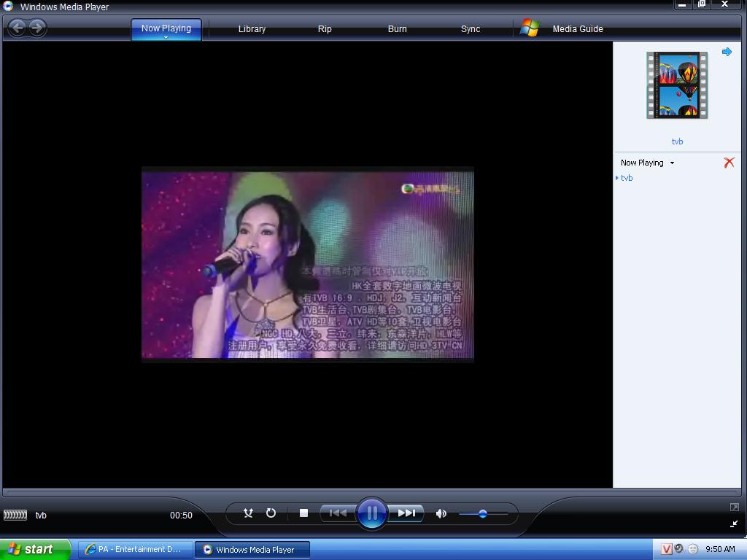747x560 pixels.
Task: Stop the video playback
Action: pos(303,513)
